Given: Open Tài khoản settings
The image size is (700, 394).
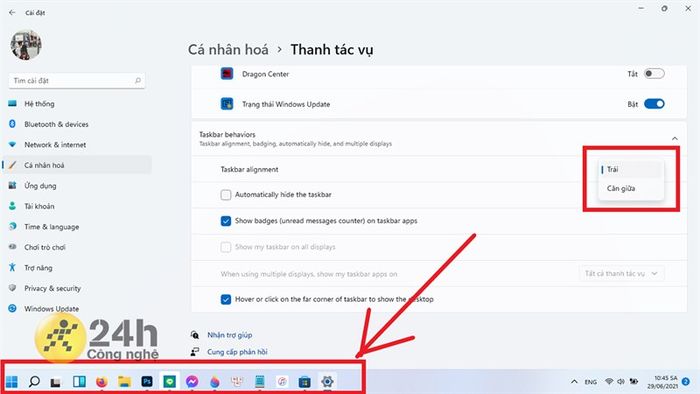Looking at the screenshot, I should tap(39, 206).
